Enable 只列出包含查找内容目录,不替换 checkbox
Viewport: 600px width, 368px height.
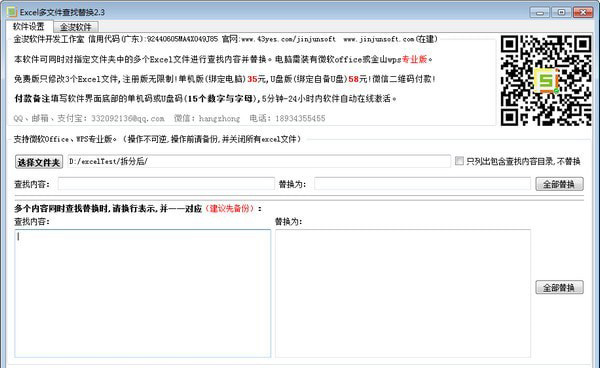pos(459,161)
